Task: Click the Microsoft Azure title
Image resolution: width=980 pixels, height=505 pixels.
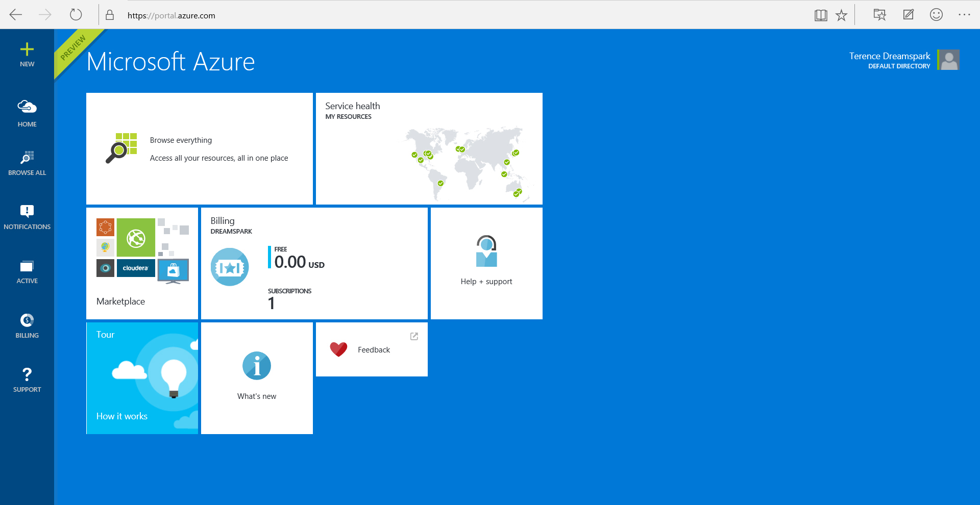Action: [170, 62]
